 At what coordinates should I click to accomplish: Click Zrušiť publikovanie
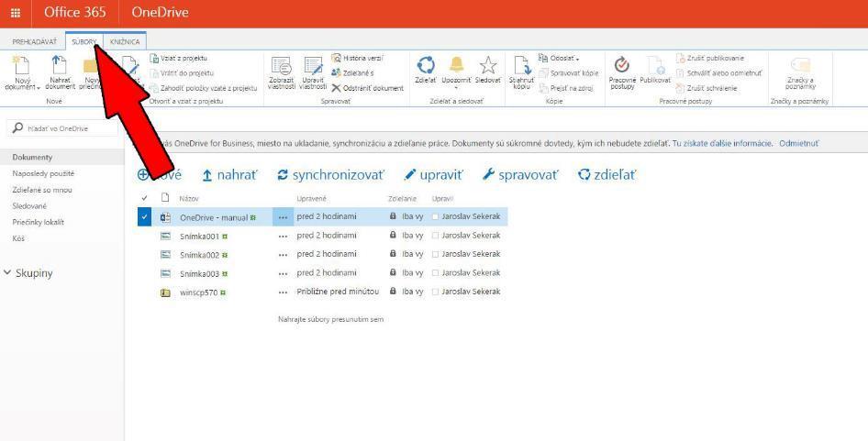710,58
